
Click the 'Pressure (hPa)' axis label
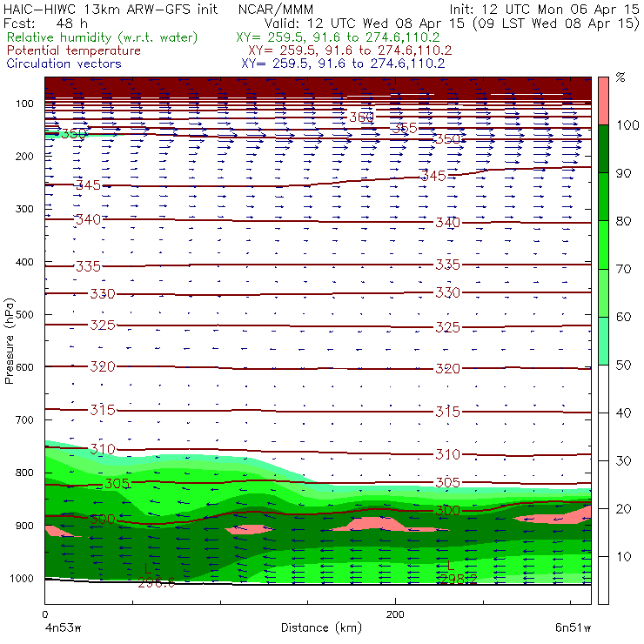9,341
